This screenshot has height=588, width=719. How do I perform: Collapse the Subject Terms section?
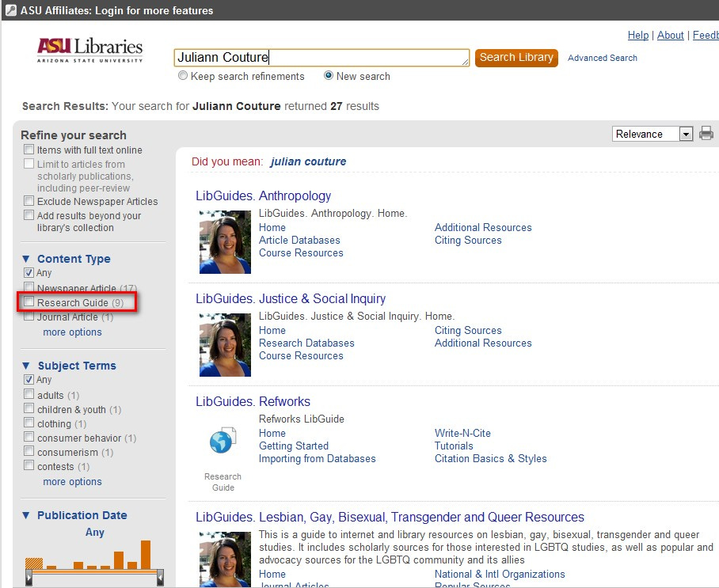point(26,366)
